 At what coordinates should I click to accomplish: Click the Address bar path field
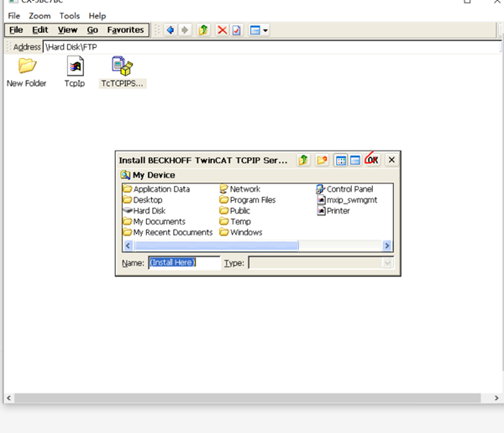pyautogui.click(x=271, y=47)
